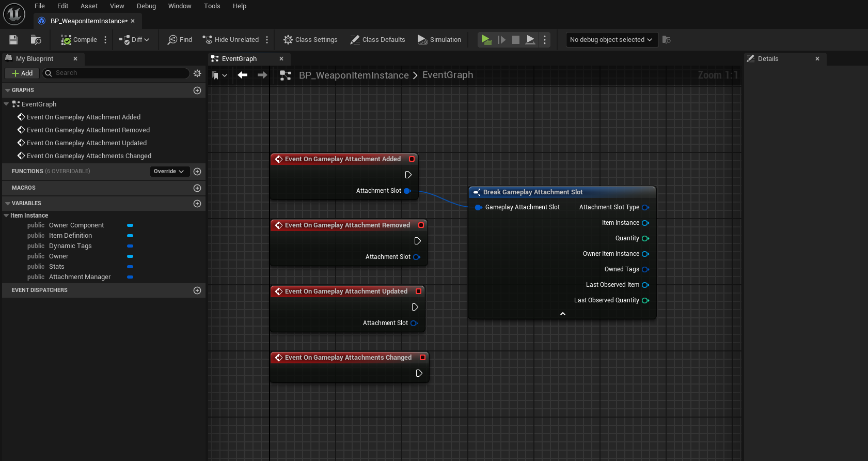Open the Hide Unrelated options dots
Image resolution: width=868 pixels, height=461 pixels.
[x=267, y=40]
